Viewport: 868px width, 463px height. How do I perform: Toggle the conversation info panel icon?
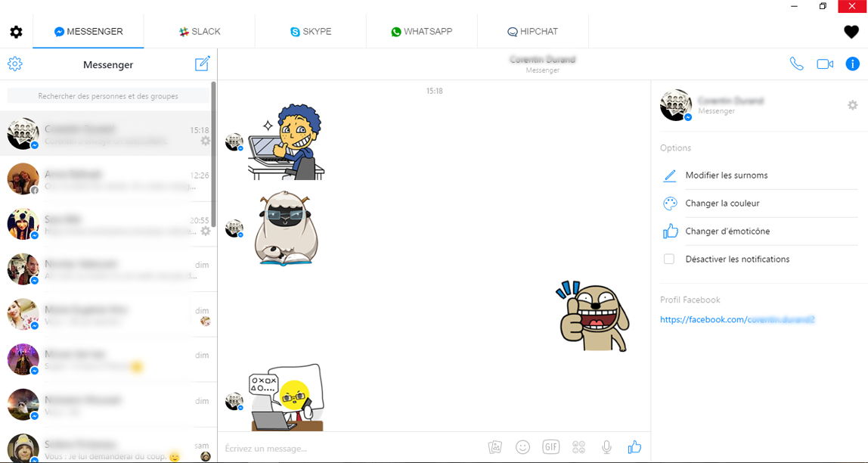[853, 64]
